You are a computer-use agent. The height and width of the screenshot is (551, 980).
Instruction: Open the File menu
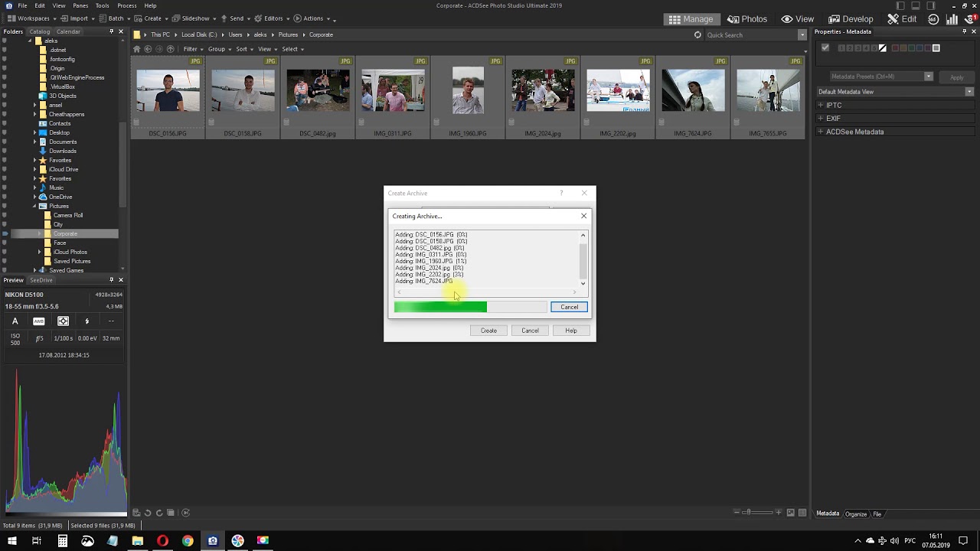(x=23, y=5)
